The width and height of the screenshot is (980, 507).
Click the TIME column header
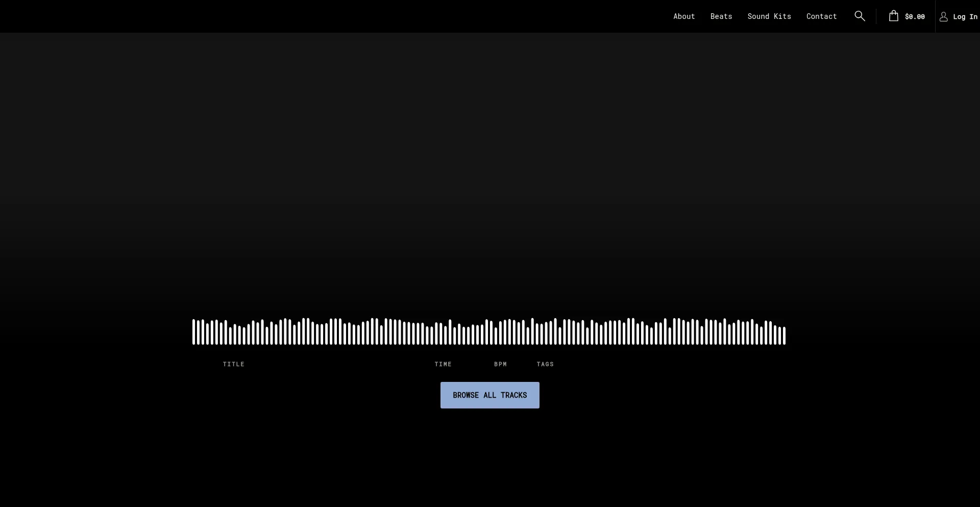click(x=443, y=364)
